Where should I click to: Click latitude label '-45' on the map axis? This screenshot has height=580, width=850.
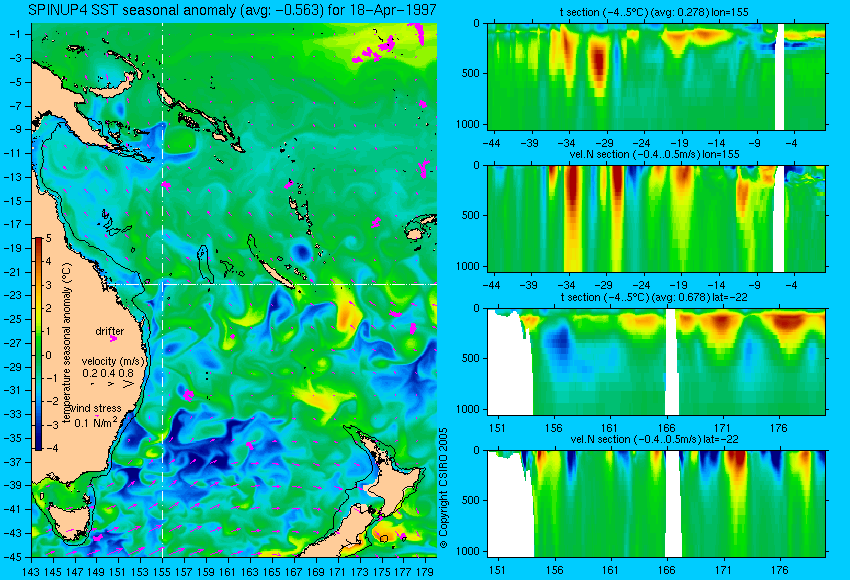(x=14, y=557)
